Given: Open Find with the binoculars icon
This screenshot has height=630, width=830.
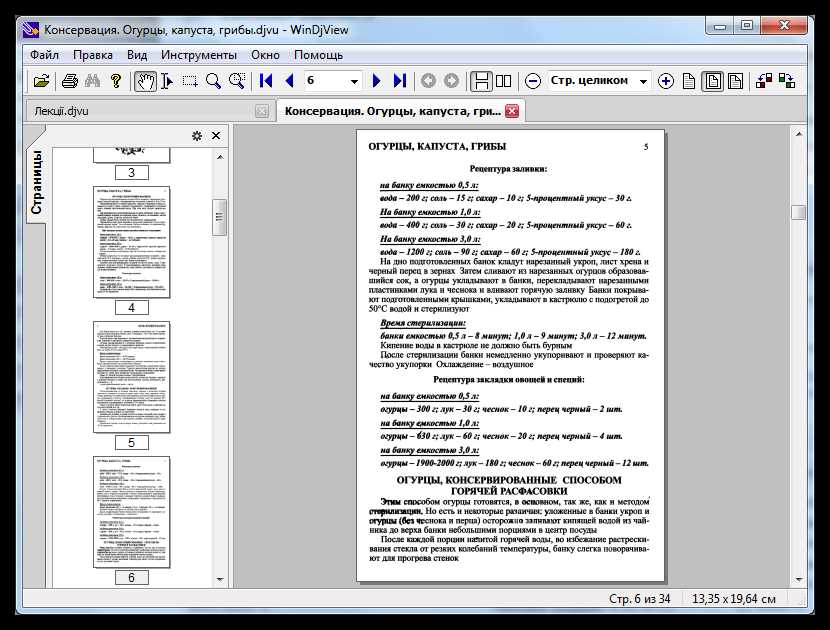Looking at the screenshot, I should (x=93, y=81).
